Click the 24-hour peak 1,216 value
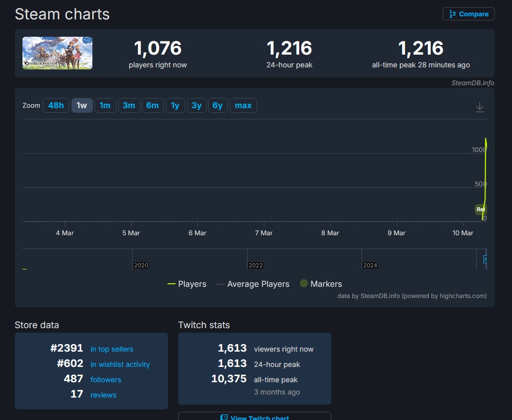Image resolution: width=512 pixels, height=420 pixels. pos(289,48)
